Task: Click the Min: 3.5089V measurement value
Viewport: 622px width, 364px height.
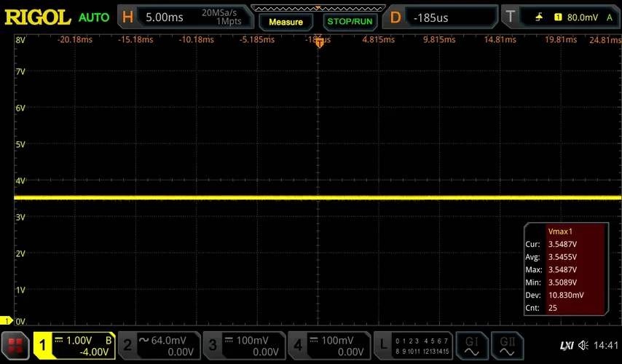Action: pos(562,282)
